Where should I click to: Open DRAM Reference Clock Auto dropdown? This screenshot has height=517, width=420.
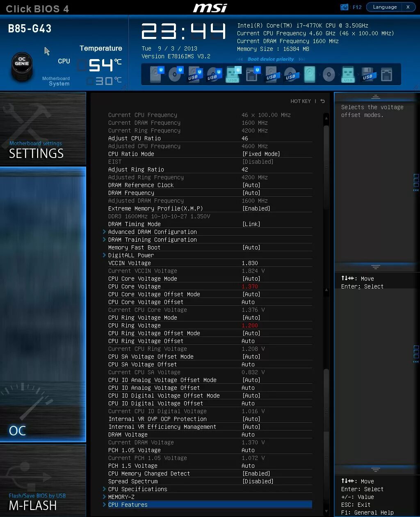click(x=251, y=185)
